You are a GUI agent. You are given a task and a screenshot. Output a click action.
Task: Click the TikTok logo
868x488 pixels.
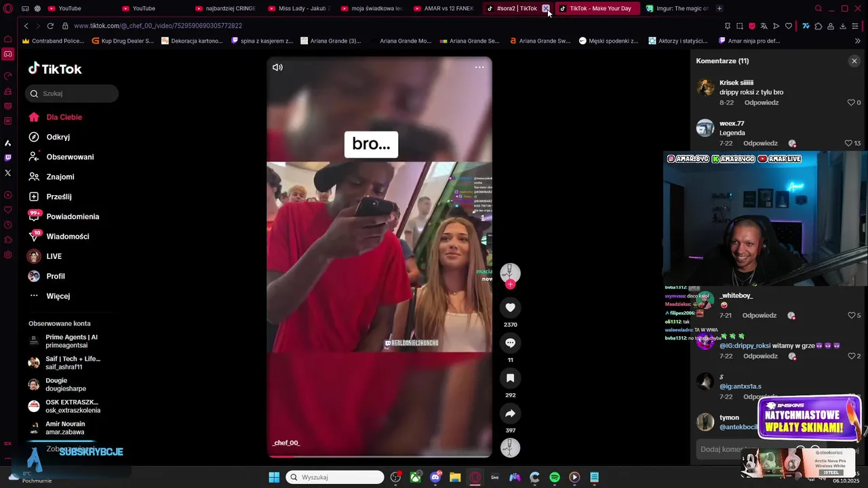tap(55, 68)
